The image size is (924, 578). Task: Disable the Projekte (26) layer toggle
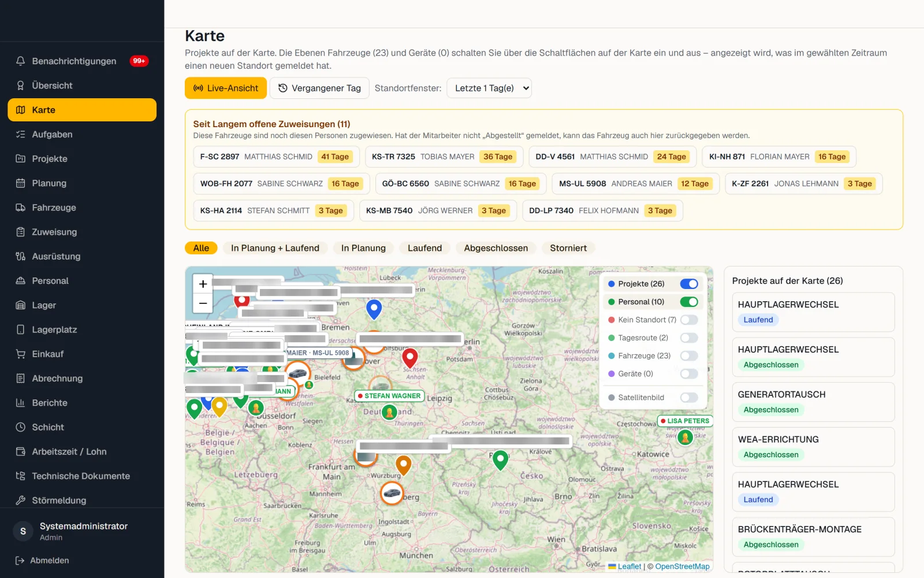[689, 284]
